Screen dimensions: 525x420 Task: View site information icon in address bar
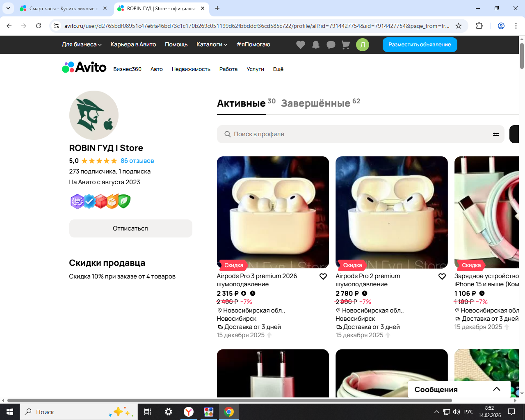tap(57, 26)
